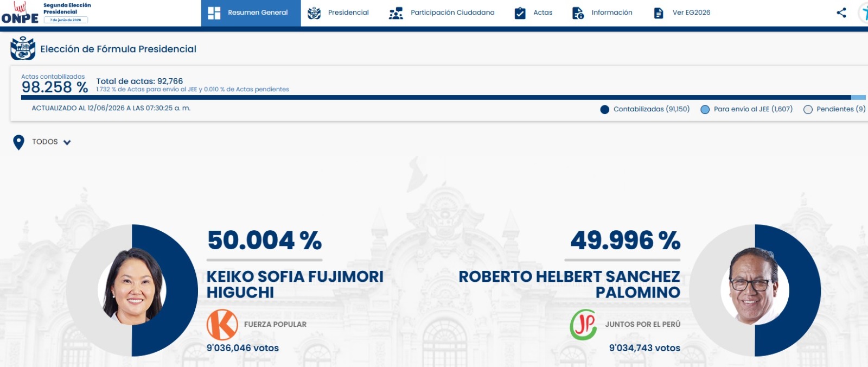Click the Para envío al JEE legend dot

pyautogui.click(x=705, y=110)
